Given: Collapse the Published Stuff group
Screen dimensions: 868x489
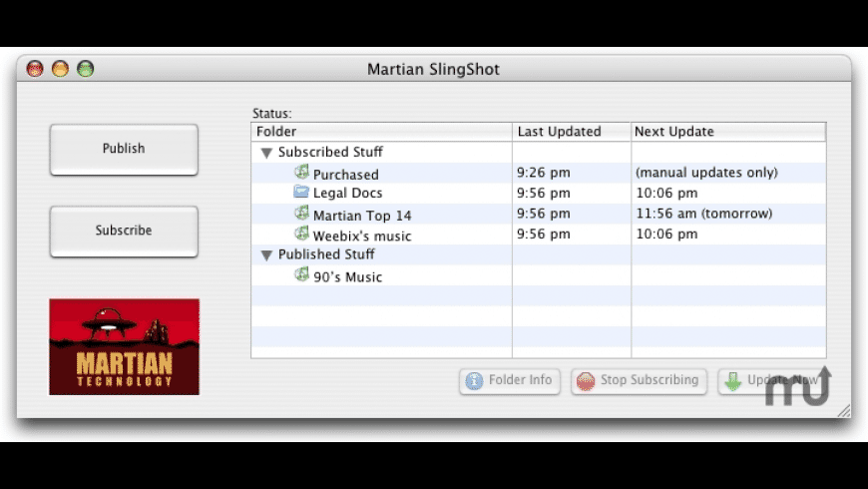Looking at the screenshot, I should coord(266,255).
